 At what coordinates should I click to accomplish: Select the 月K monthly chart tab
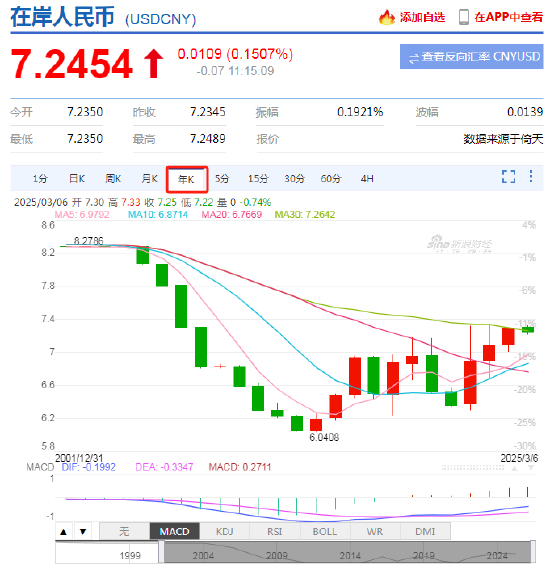[149, 179]
